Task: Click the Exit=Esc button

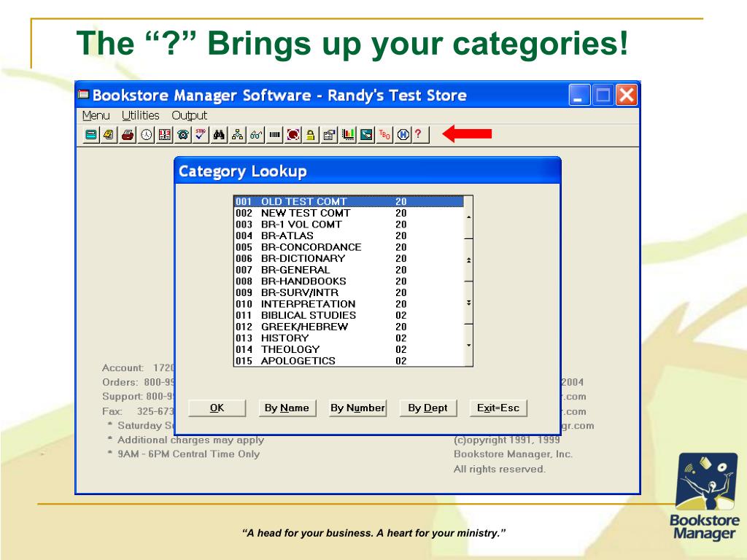Action: (x=498, y=408)
